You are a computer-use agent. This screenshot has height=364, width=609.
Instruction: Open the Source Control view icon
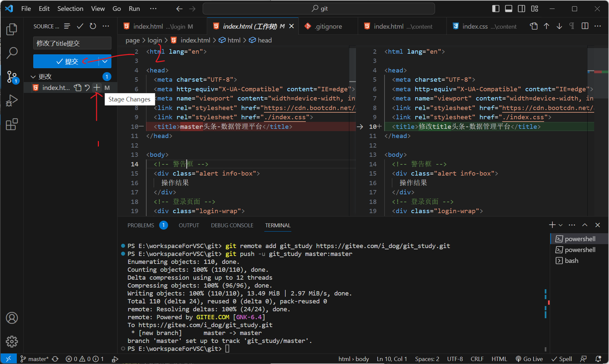point(12,76)
